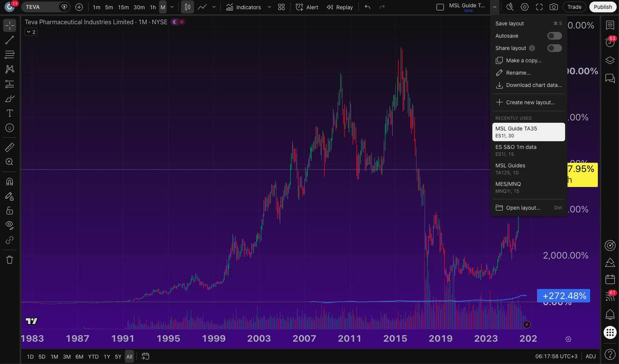Click the link drawings icon

(x=9, y=240)
